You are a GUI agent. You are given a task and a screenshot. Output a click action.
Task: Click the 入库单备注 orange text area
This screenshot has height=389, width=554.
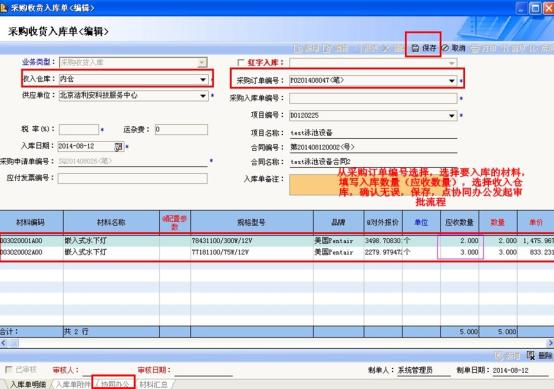(x=373, y=185)
